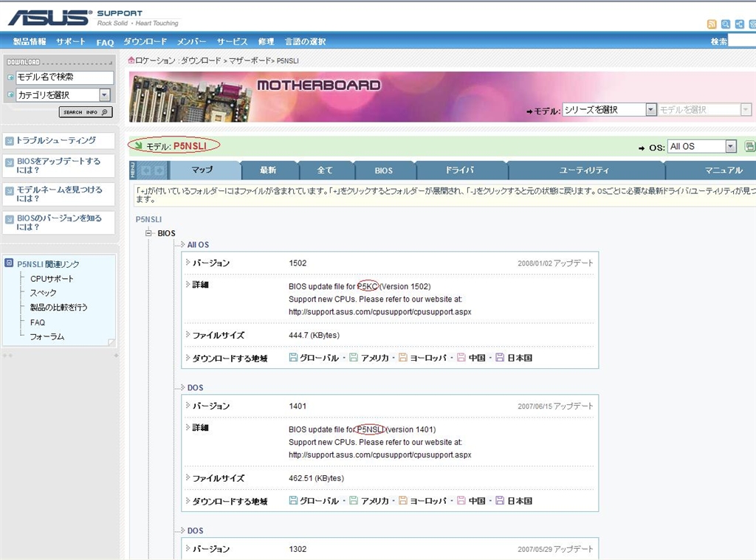The height and width of the screenshot is (560, 756).
Task: Download BIOS 1502 from Japan disk icon
Action: [x=500, y=357]
